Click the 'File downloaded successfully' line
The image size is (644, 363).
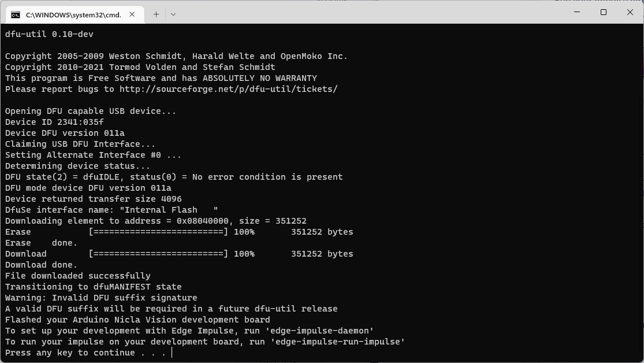(x=77, y=276)
